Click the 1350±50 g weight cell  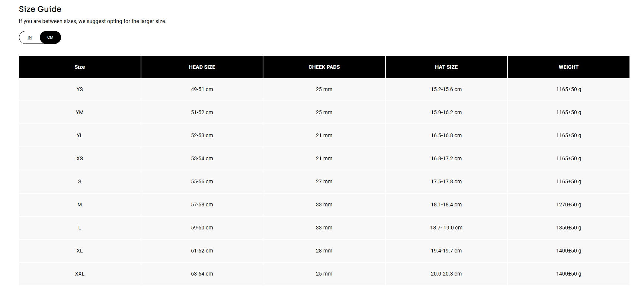pyautogui.click(x=568, y=228)
